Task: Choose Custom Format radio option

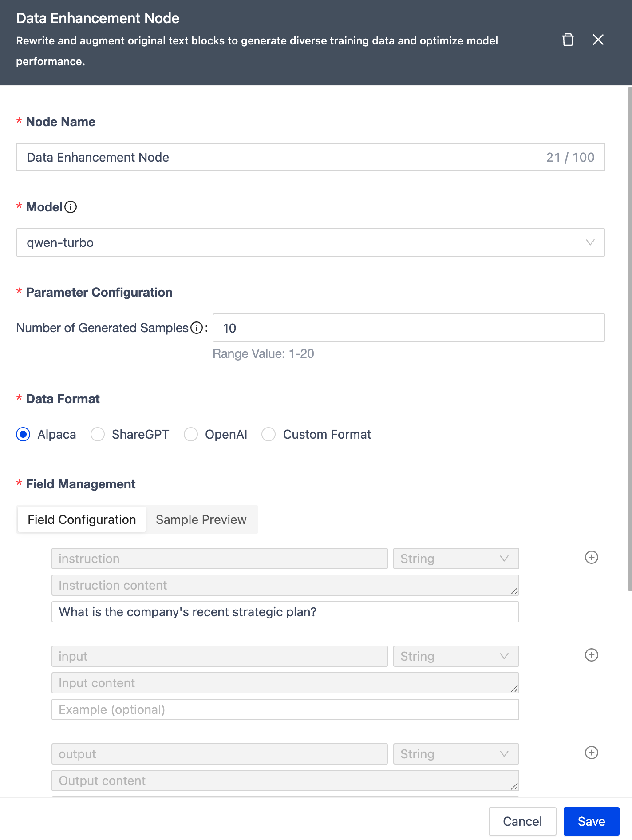Action: [269, 434]
